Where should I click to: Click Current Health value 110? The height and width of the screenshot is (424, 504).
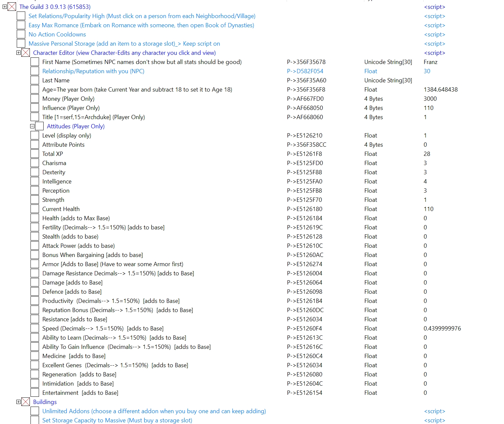click(x=429, y=209)
